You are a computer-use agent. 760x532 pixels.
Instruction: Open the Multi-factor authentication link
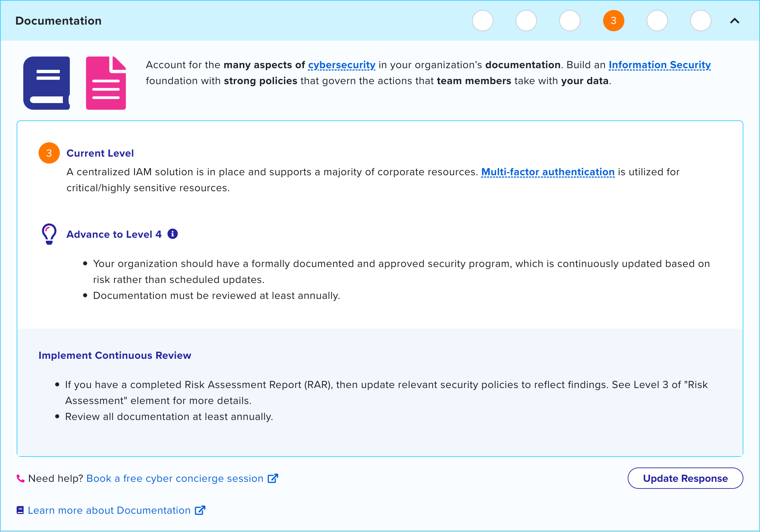[548, 172]
